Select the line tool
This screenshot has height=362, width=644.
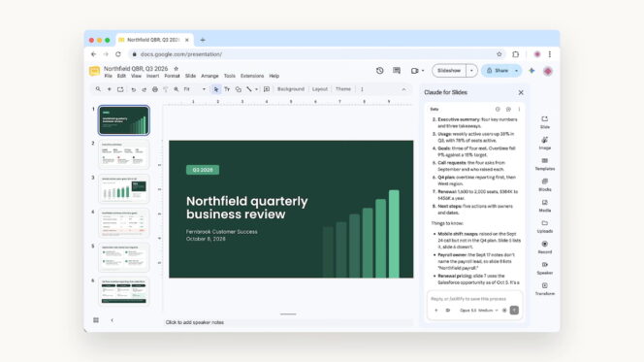point(249,89)
